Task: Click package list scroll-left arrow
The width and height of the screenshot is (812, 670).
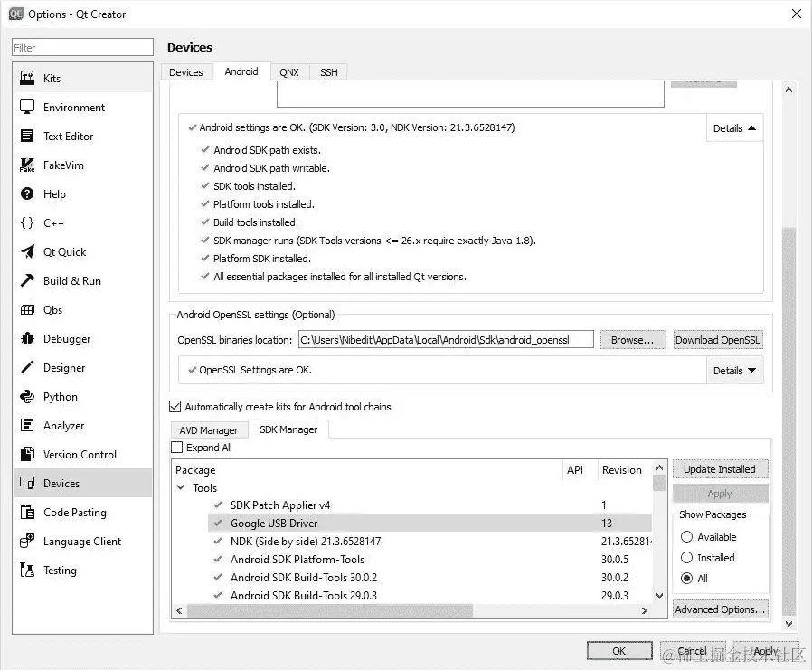Action: [x=179, y=611]
